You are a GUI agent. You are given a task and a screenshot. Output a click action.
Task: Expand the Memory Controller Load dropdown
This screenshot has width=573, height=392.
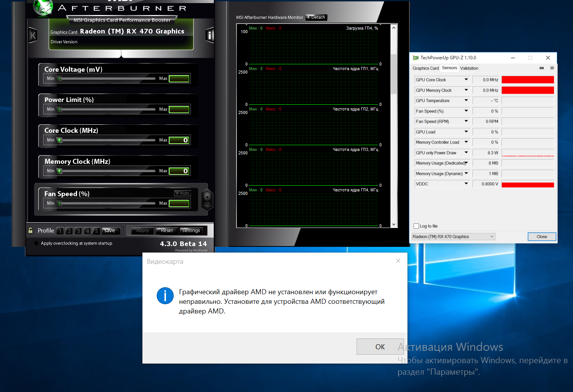(466, 142)
